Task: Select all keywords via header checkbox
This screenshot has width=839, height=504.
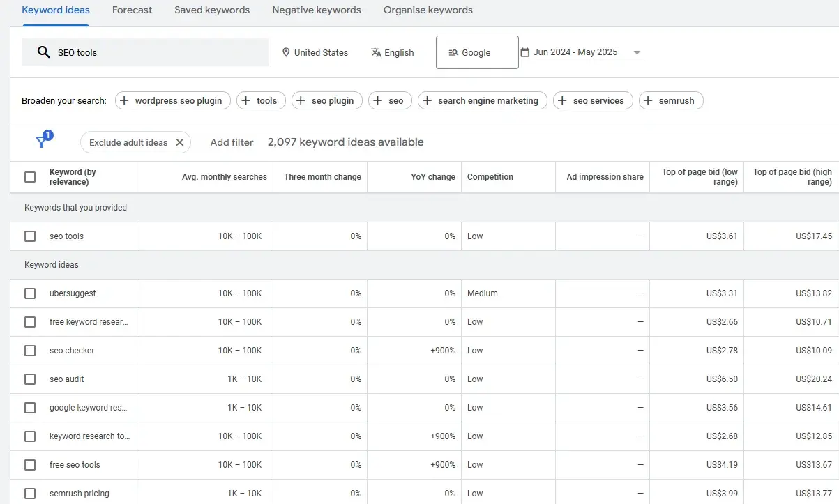Action: point(30,177)
